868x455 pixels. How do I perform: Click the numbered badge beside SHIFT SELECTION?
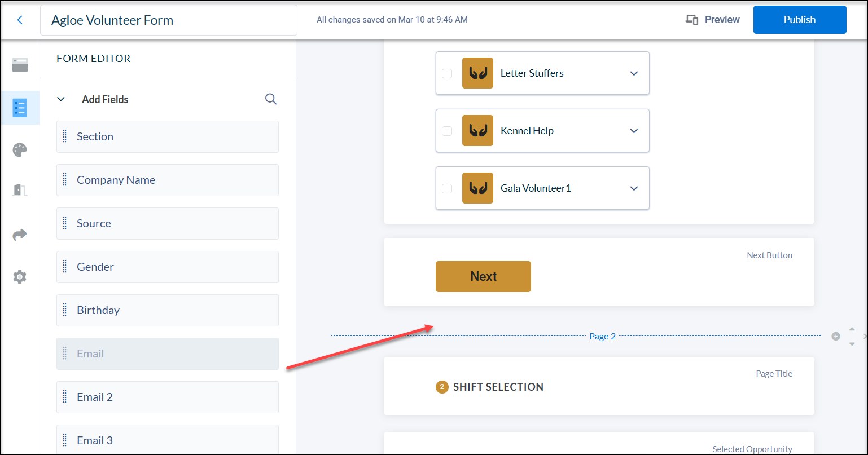[442, 387]
